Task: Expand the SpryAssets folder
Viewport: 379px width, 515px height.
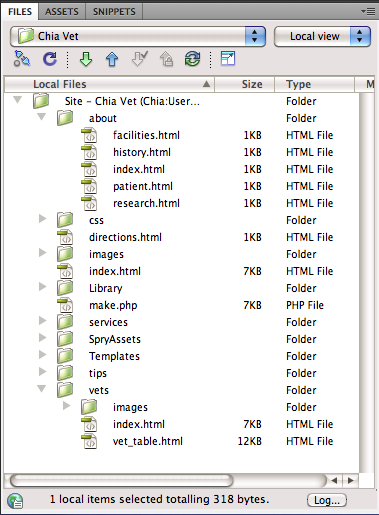Action: click(x=42, y=338)
